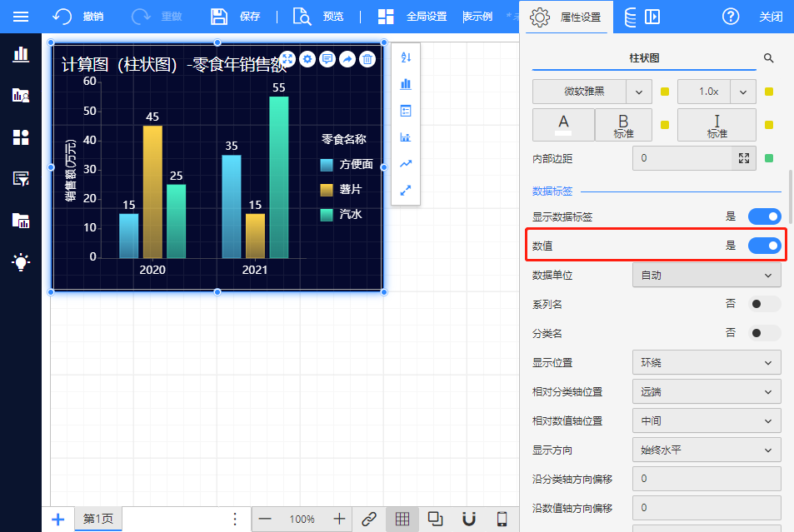Toggle the magnet snap icon
This screenshot has width=794, height=532.
[469, 519]
